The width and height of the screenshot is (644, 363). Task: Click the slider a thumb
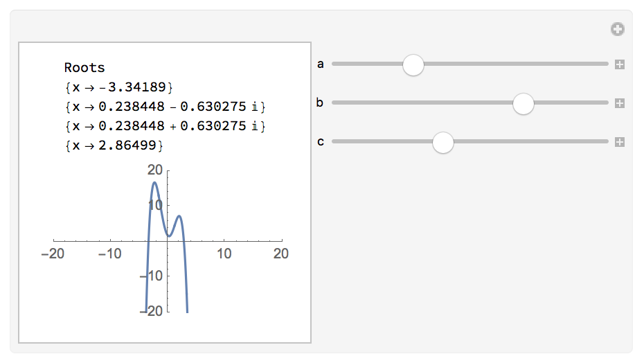click(x=413, y=64)
